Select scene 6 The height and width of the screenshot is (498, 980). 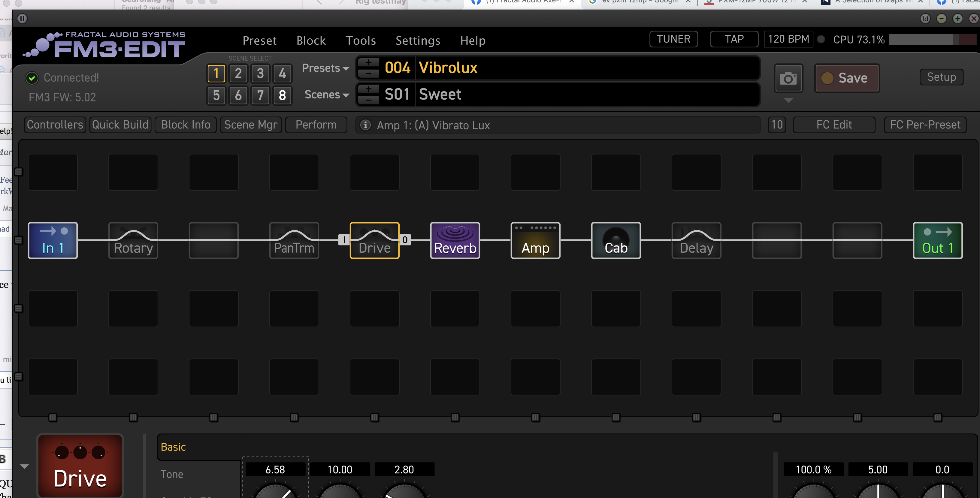[238, 95]
